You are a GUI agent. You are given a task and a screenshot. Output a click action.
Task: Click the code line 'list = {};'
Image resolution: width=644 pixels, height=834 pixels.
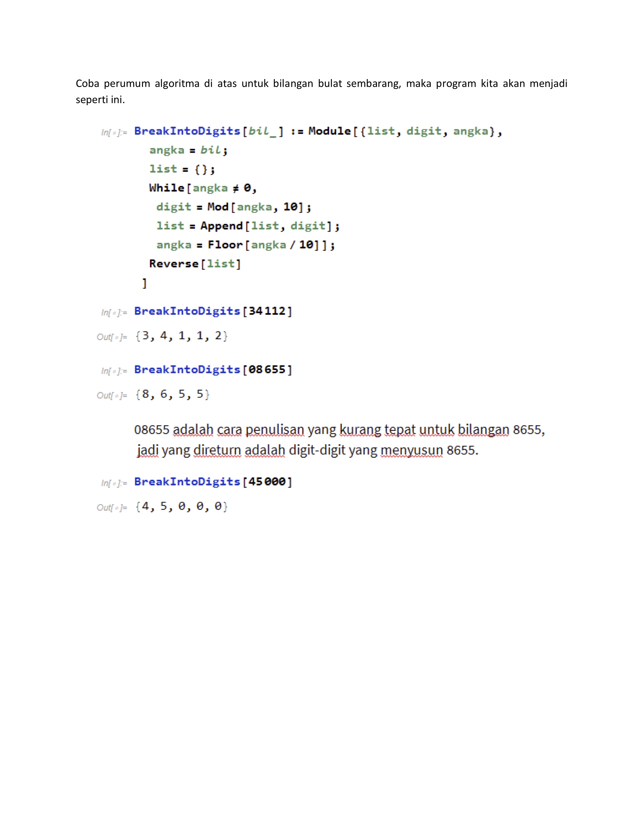182,169
